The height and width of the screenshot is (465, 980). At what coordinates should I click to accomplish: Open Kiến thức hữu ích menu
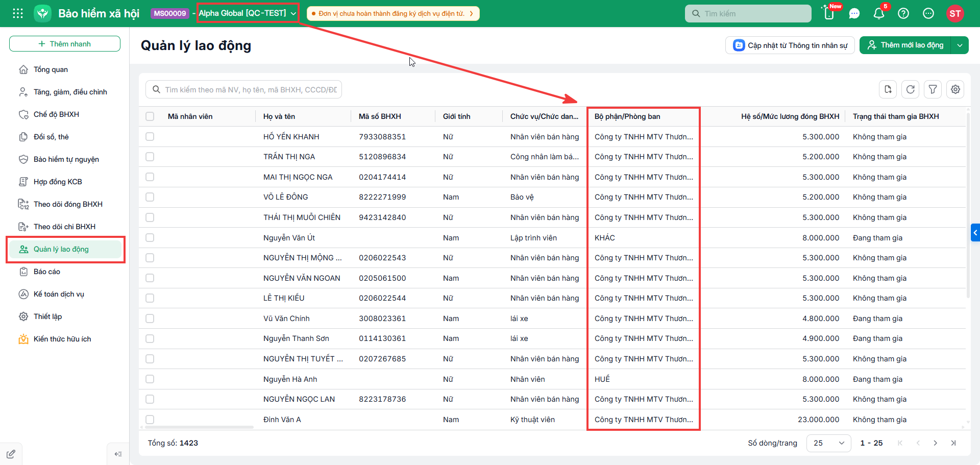pyautogui.click(x=65, y=339)
